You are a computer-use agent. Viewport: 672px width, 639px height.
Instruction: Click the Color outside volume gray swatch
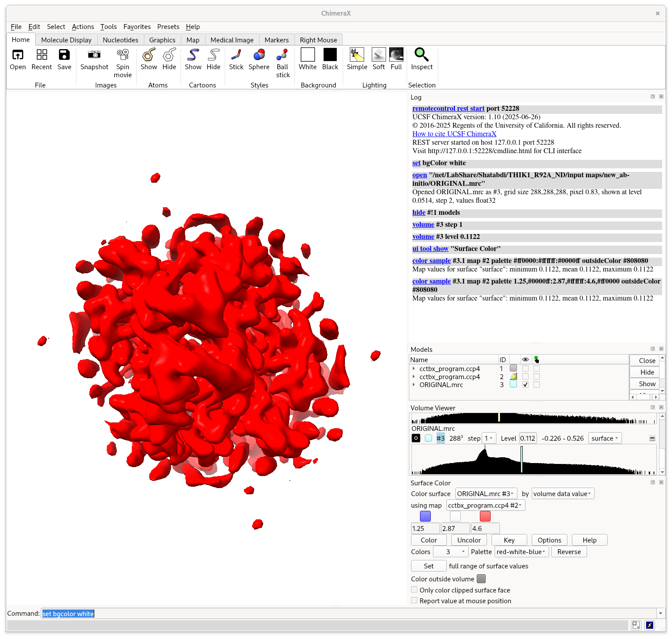pos(481,579)
